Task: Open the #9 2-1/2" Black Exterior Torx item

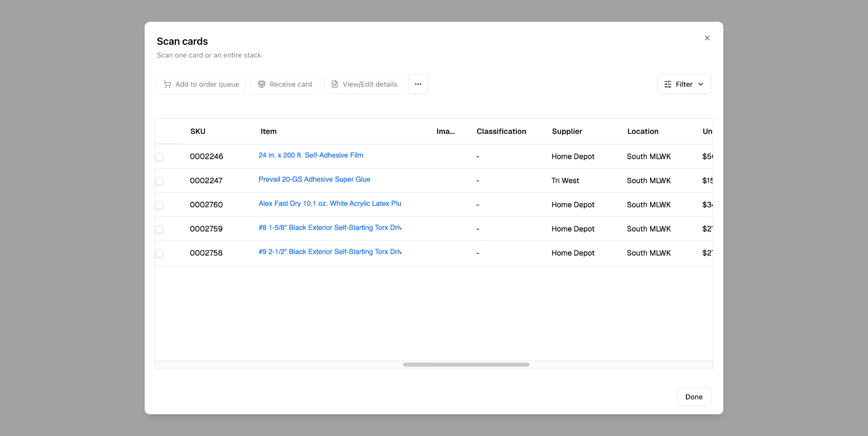Action: (x=330, y=251)
